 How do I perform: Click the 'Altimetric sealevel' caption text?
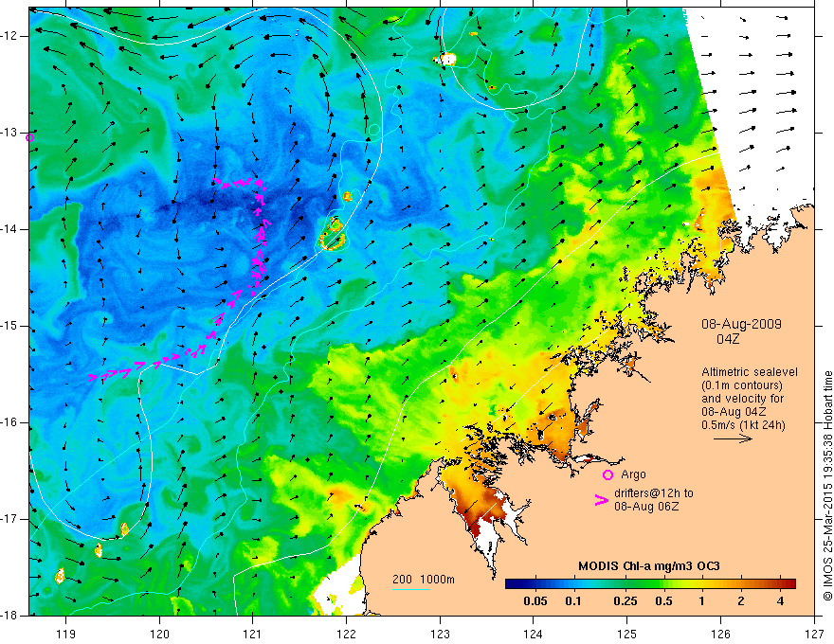click(750, 372)
